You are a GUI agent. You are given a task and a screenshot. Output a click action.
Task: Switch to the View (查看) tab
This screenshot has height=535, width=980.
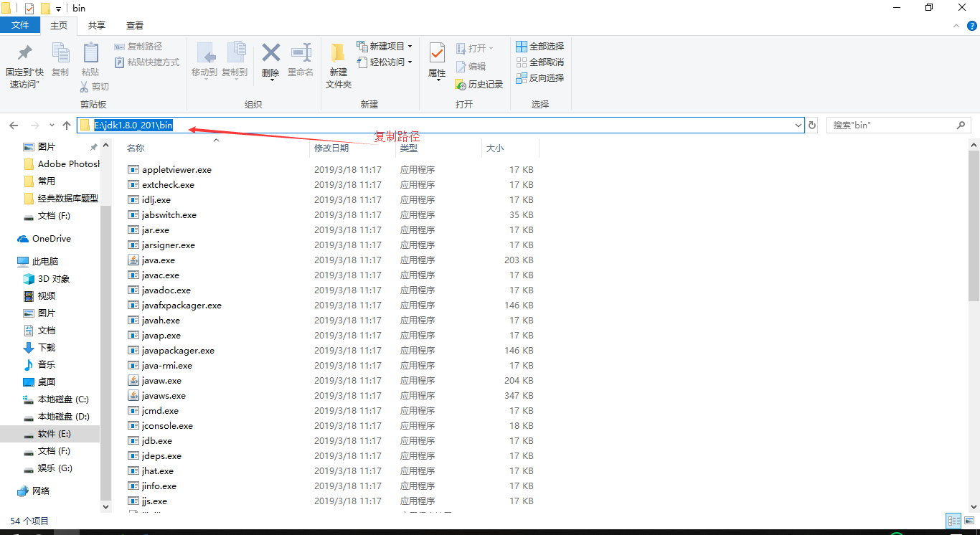(135, 25)
